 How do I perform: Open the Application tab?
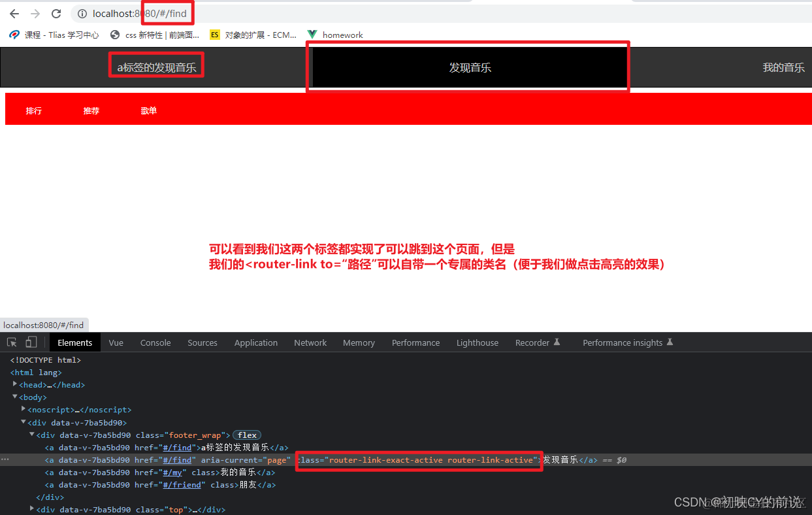256,342
